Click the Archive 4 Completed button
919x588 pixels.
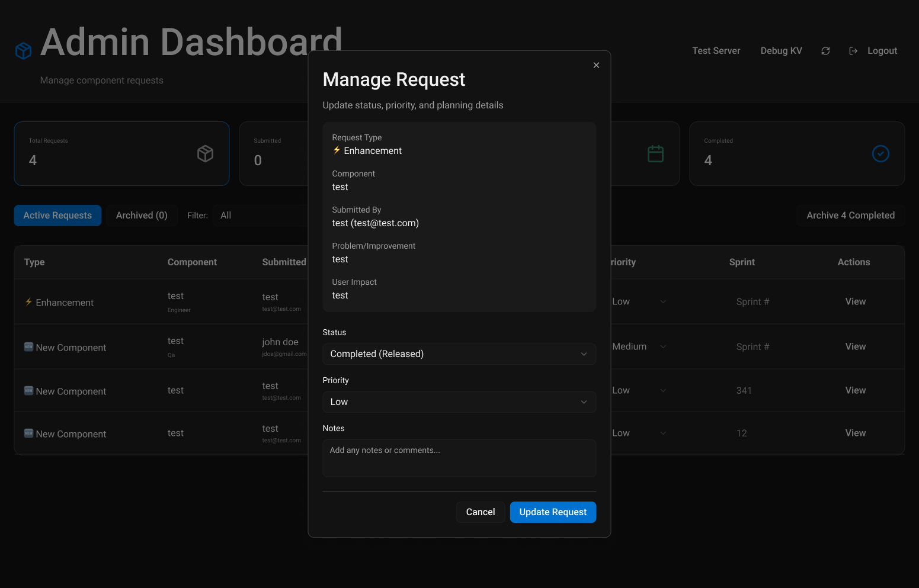(x=850, y=215)
